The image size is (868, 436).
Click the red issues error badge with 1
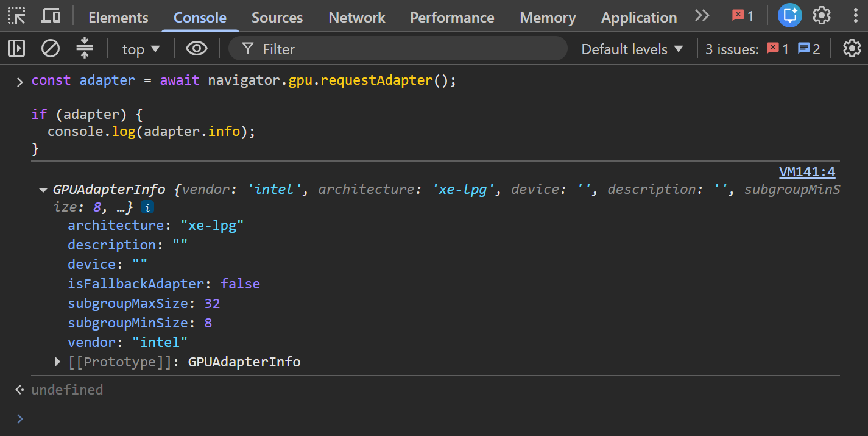coord(777,49)
